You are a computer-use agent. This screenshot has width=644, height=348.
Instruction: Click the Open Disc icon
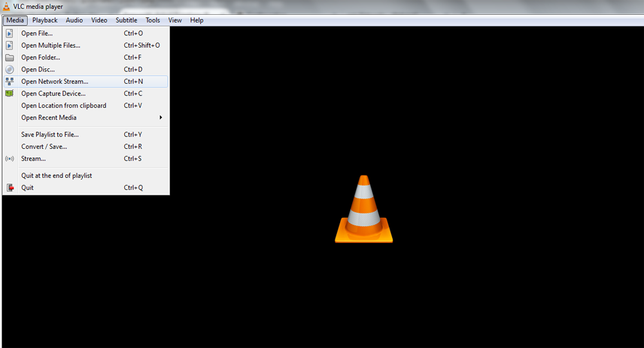[10, 70]
